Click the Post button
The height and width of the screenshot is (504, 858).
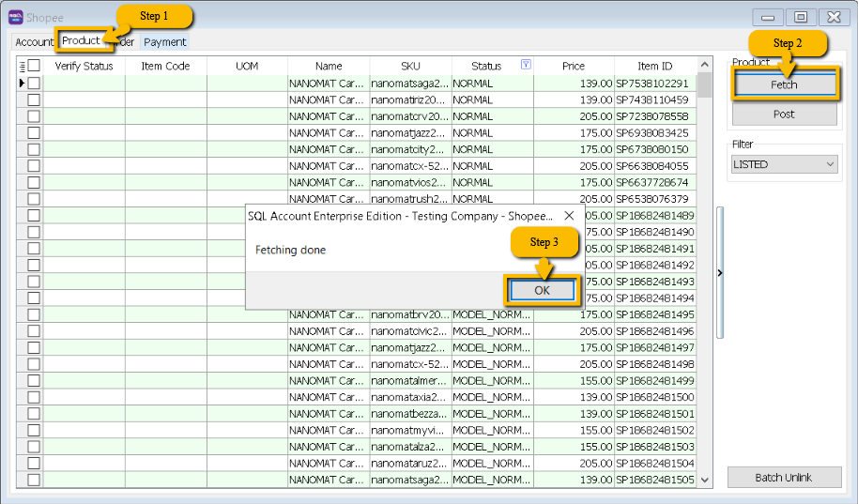(x=784, y=114)
